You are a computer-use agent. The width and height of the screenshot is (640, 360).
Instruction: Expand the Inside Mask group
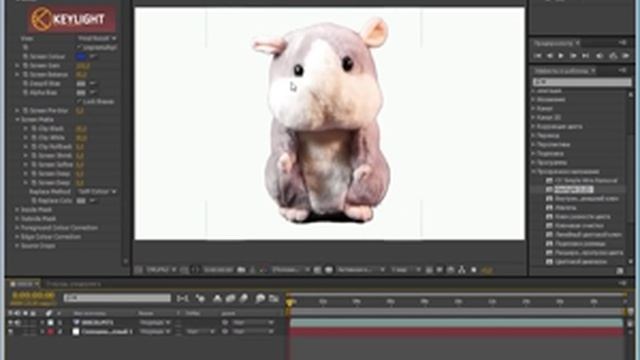17,209
